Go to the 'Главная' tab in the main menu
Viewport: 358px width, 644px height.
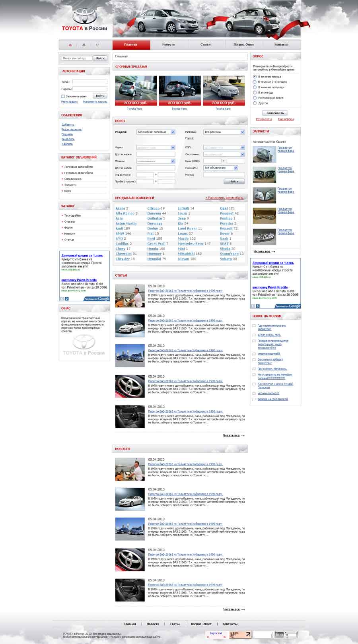point(131,45)
